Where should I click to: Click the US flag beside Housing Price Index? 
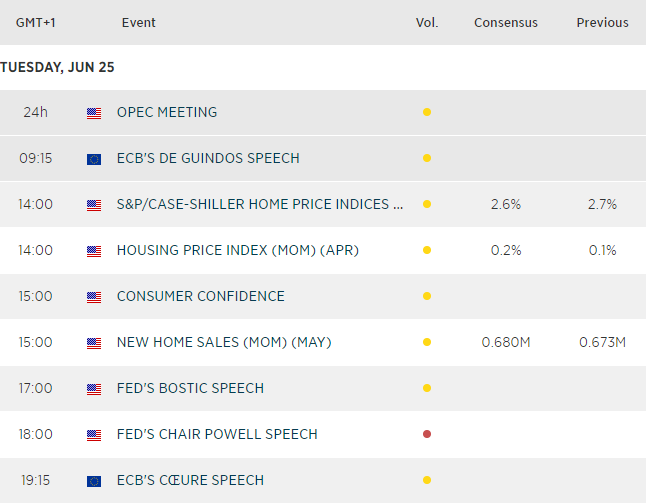click(x=94, y=251)
